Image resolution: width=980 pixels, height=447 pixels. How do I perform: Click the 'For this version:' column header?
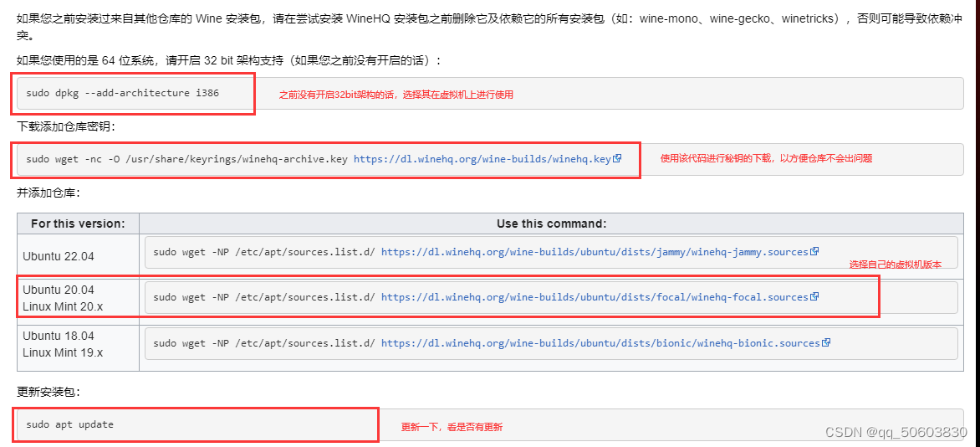[78, 223]
